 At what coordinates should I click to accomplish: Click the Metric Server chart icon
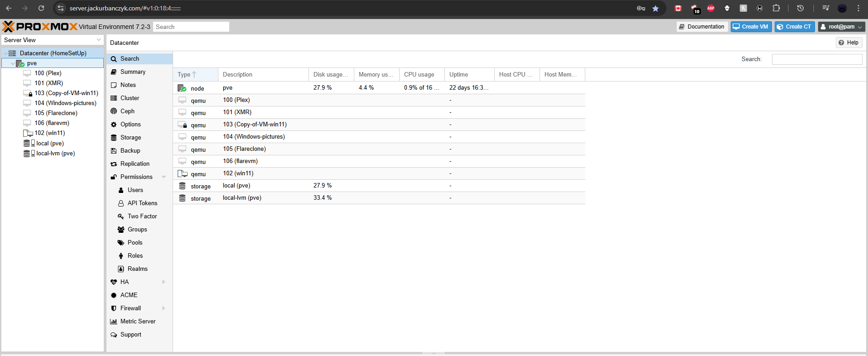[x=114, y=322]
